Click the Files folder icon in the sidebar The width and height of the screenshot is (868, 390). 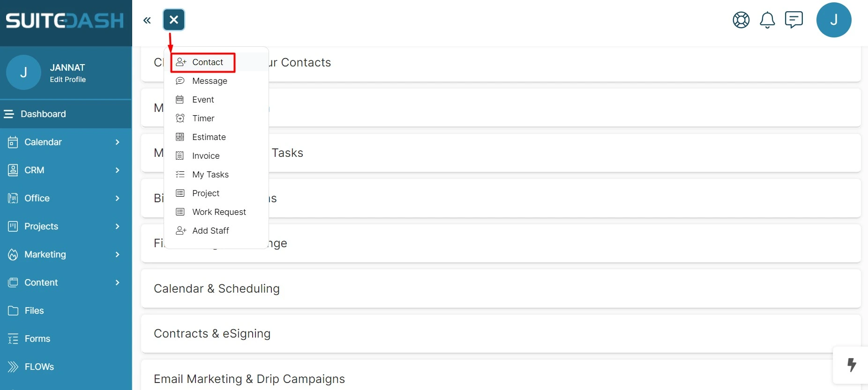pos(13,311)
